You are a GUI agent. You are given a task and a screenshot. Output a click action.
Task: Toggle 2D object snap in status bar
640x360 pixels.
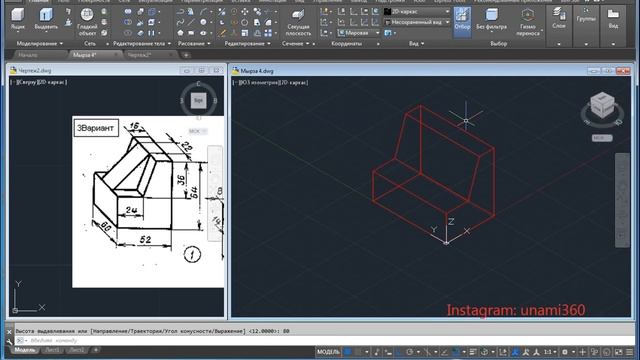[x=456, y=352]
